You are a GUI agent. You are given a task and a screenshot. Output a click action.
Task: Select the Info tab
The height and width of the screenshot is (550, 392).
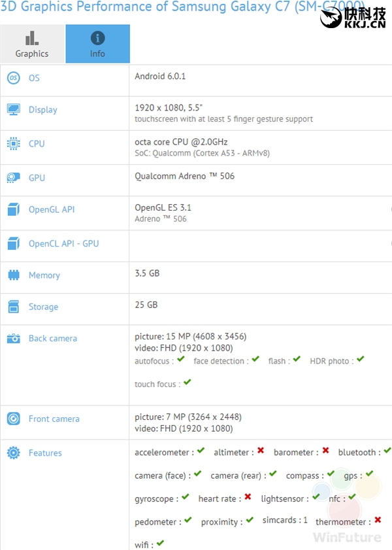coord(97,44)
